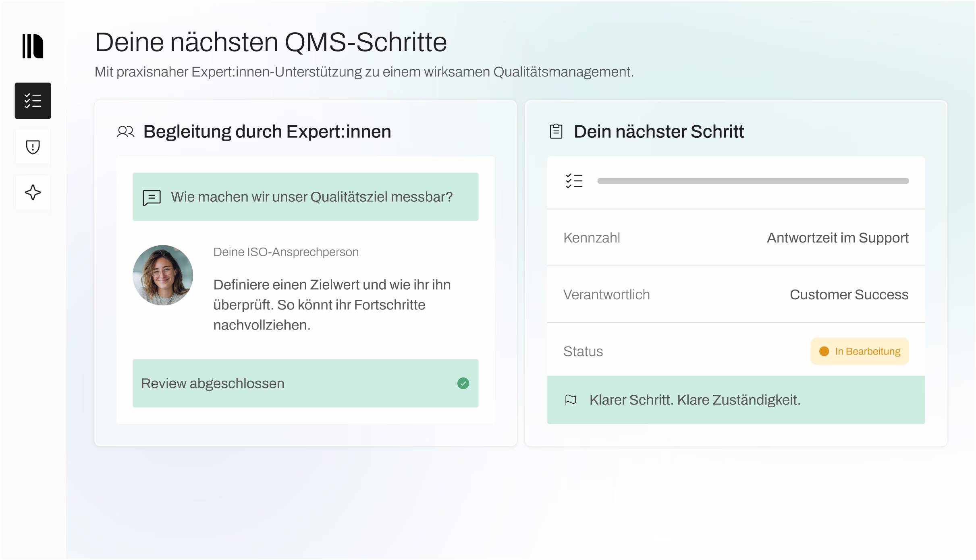Screen dimensions: 976x560
Task: Click the Begleitung durch Expert:innen card title
Action: pos(267,132)
